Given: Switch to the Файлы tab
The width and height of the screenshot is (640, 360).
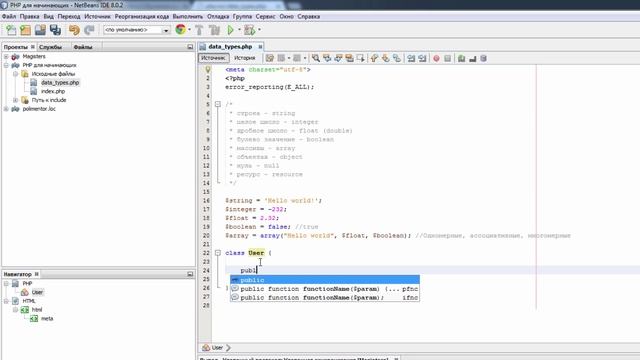Looking at the screenshot, I should click(x=83, y=47).
